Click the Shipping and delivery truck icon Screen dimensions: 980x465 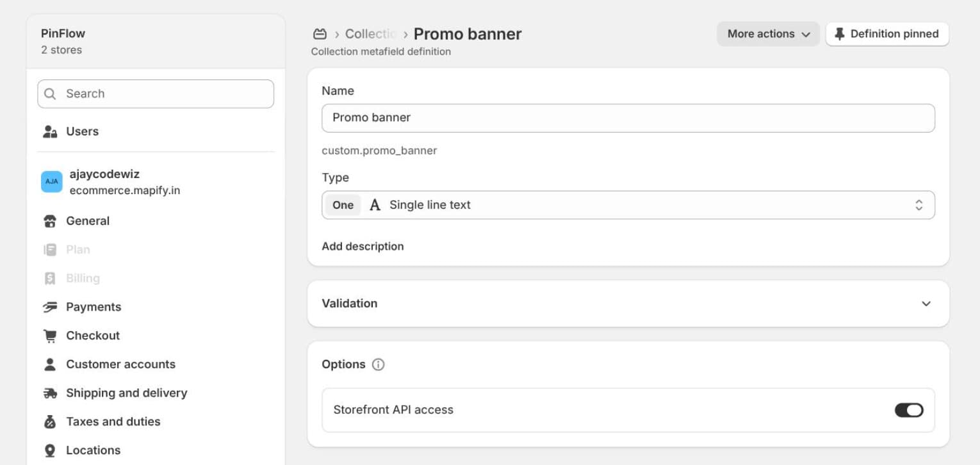pos(50,393)
